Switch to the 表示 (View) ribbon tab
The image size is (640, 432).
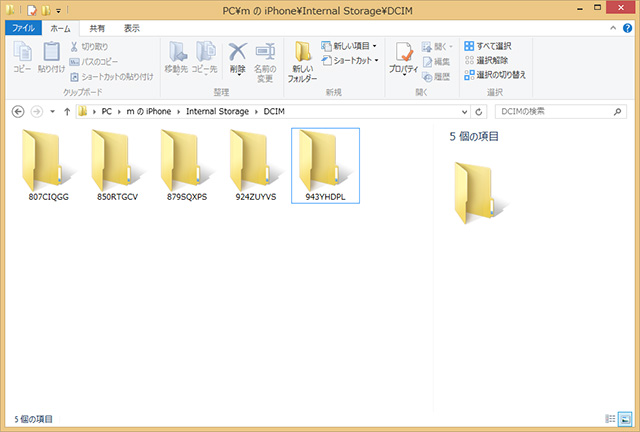point(132,28)
